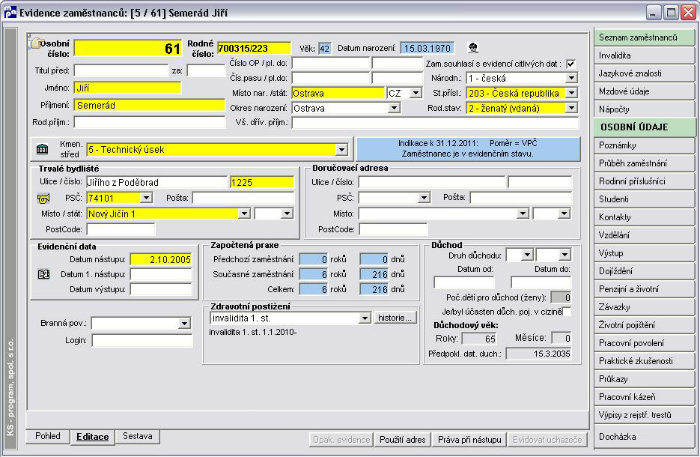Click the Datum výstupu field
Image resolution: width=700 pixels, height=457 pixels.
coord(161,289)
